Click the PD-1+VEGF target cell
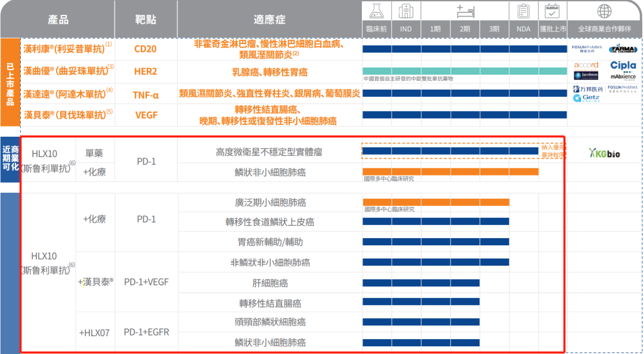644x354 pixels. coord(146,282)
